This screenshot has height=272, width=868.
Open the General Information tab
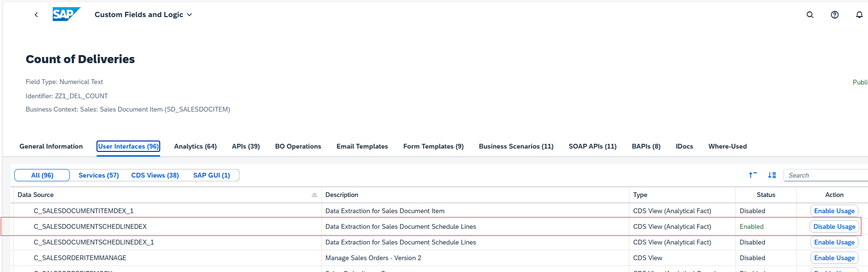click(x=51, y=146)
